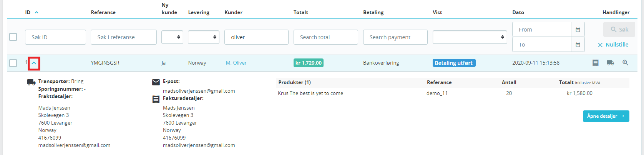Click the envelope icon beside E-post
The image size is (644, 155).
[x=156, y=82]
